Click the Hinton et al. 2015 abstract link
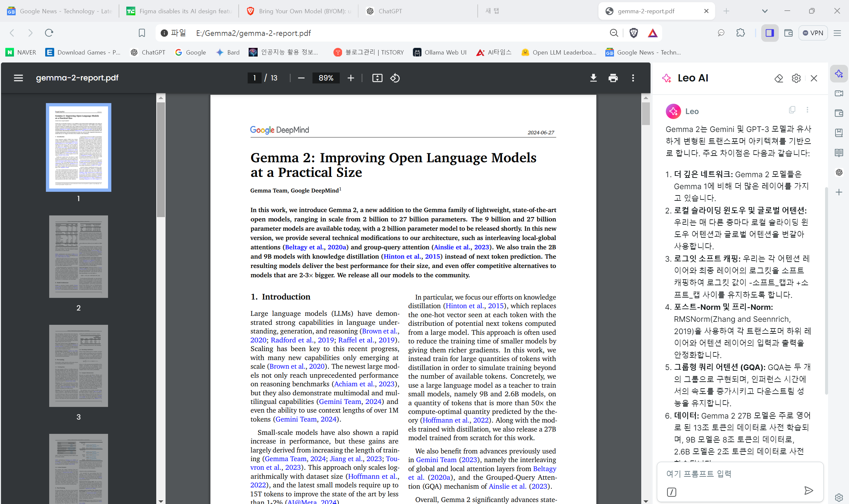 click(412, 256)
